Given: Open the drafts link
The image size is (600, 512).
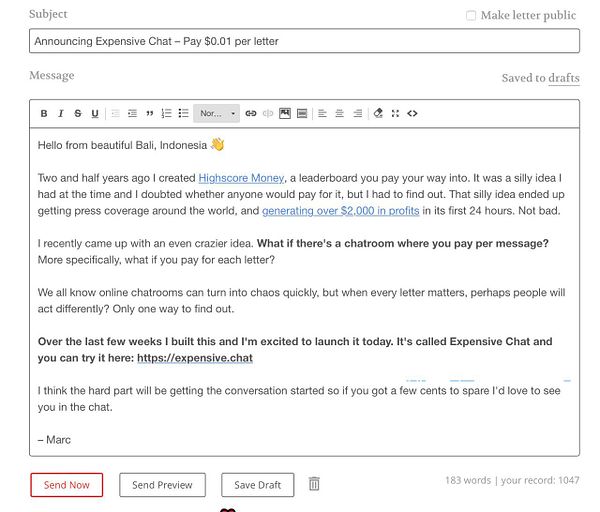Looking at the screenshot, I should pyautogui.click(x=564, y=78).
